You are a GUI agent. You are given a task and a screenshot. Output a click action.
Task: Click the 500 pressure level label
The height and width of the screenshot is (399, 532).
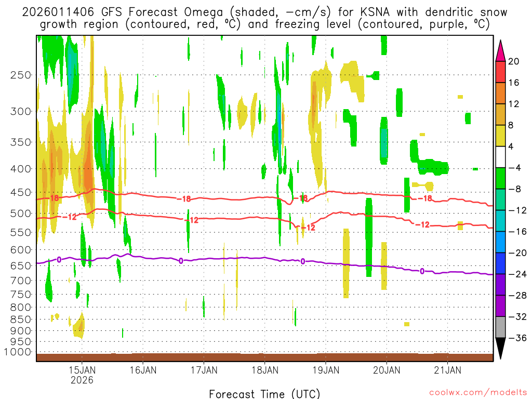pyautogui.click(x=21, y=214)
